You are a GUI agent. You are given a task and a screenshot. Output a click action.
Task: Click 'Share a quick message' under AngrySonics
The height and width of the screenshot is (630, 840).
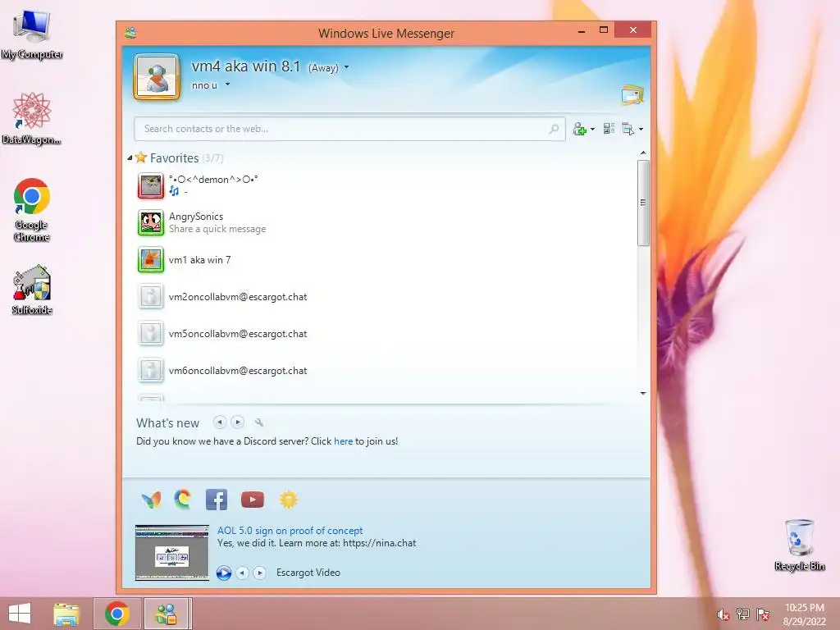[x=217, y=230]
